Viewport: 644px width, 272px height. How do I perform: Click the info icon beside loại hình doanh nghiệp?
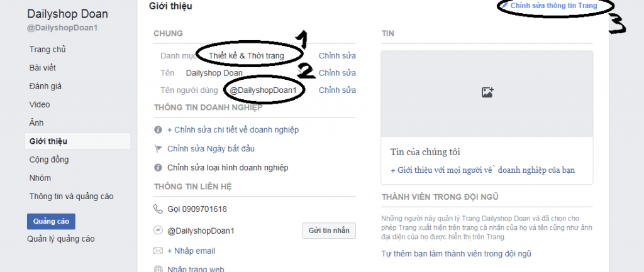158,168
